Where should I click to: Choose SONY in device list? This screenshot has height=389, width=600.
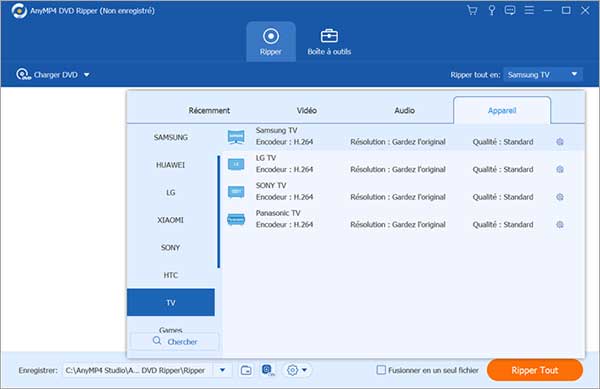[171, 247]
